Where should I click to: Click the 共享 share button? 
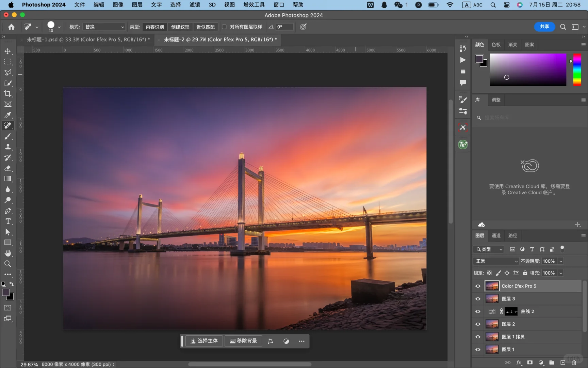[x=544, y=27]
